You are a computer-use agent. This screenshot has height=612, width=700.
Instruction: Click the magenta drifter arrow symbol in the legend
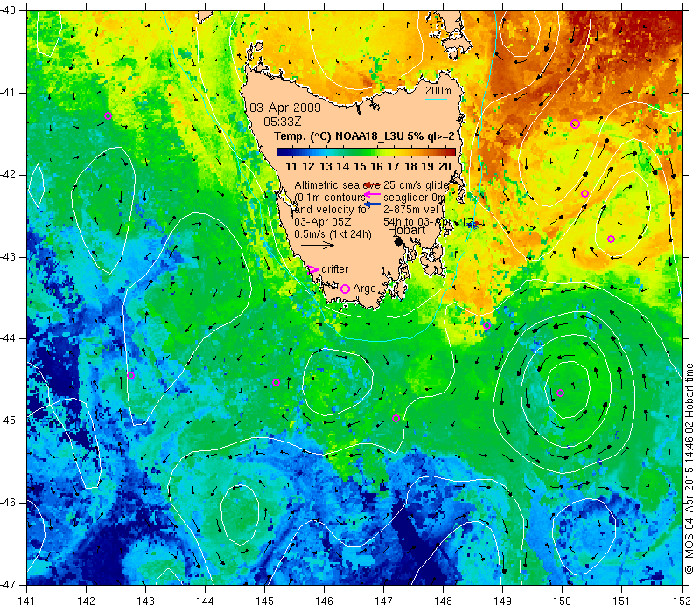pyautogui.click(x=312, y=269)
